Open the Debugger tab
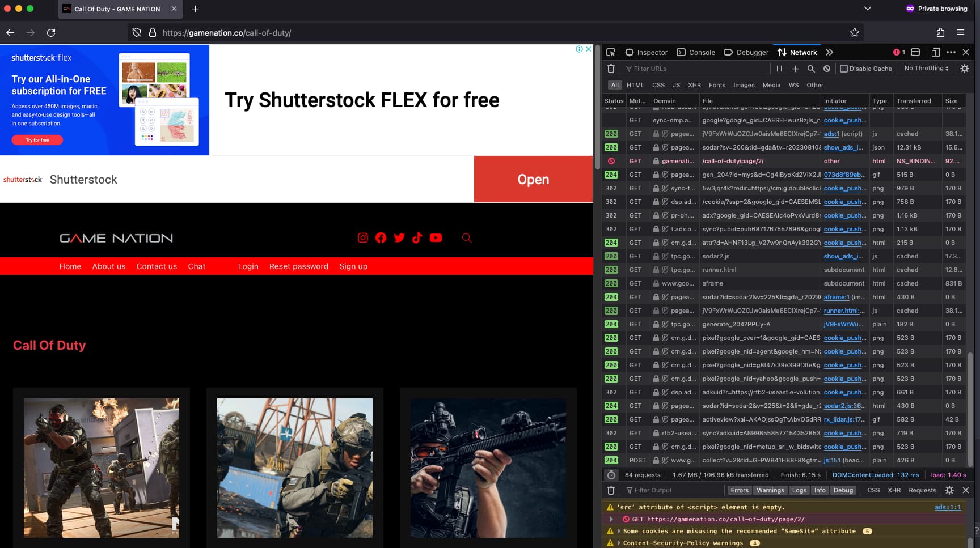980x548 pixels. 746,52
